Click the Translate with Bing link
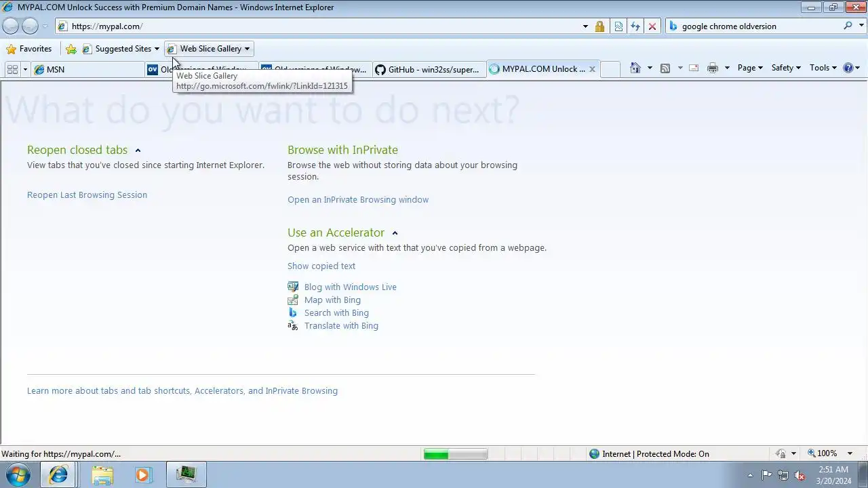Image resolution: width=868 pixels, height=488 pixels. (341, 326)
